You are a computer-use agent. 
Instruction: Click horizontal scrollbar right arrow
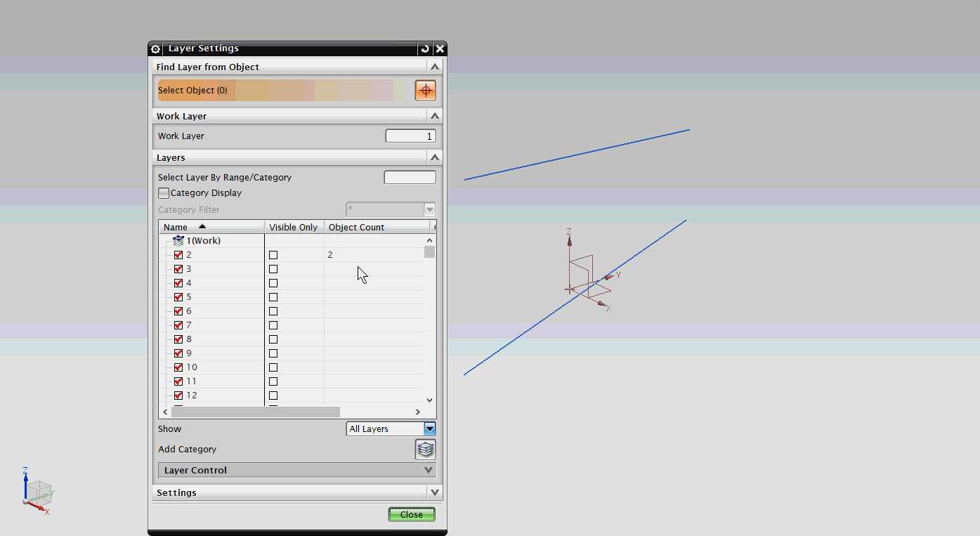tap(417, 412)
